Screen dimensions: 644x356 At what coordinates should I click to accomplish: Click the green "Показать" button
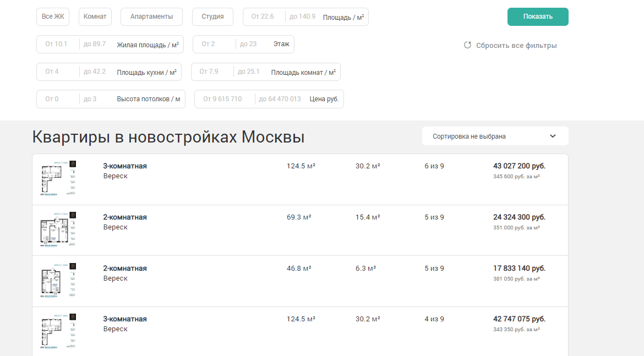[537, 17]
